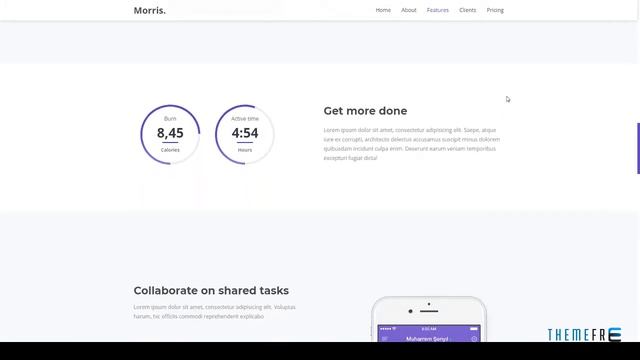Click the 'Get more done' heading
The width and height of the screenshot is (640, 360).
click(365, 111)
